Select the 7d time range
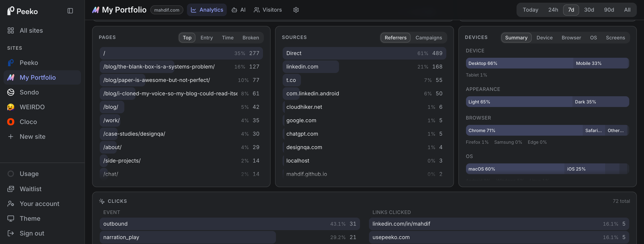The width and height of the screenshot is (644, 244). [571, 10]
